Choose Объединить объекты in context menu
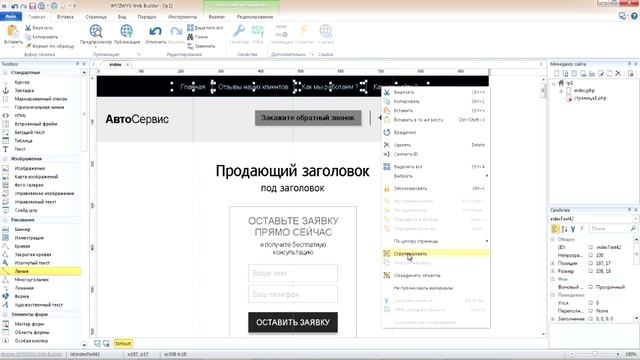The height and width of the screenshot is (360, 640). (436, 276)
